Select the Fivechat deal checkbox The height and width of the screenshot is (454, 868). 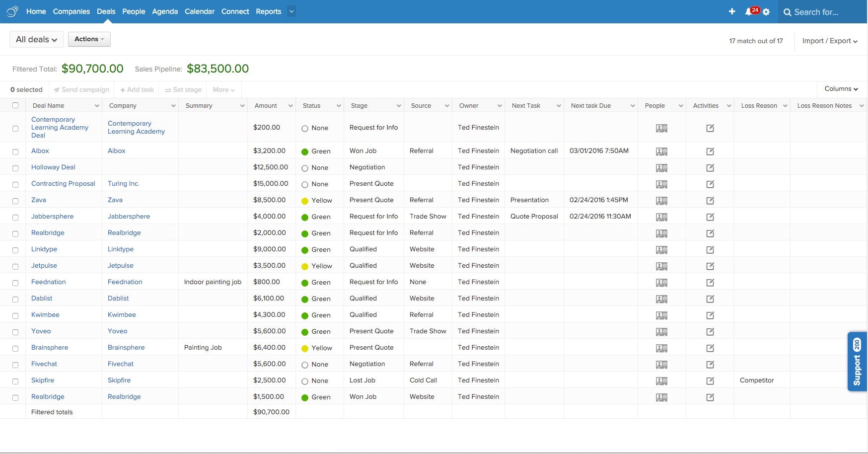coord(15,365)
